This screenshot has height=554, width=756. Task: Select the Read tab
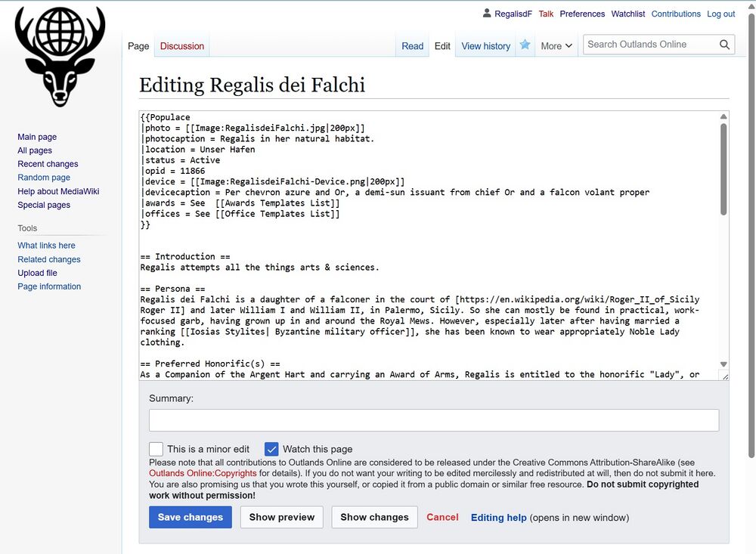click(412, 46)
